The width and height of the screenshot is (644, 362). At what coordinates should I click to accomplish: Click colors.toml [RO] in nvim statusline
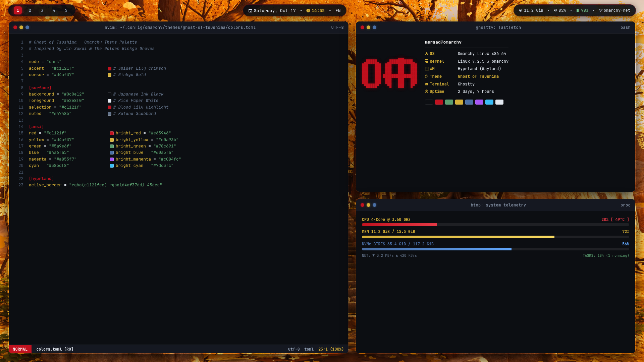tap(55, 349)
